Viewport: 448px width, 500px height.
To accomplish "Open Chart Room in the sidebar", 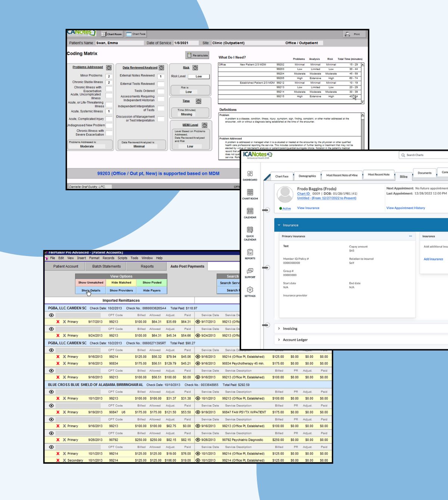I will (250, 194).
